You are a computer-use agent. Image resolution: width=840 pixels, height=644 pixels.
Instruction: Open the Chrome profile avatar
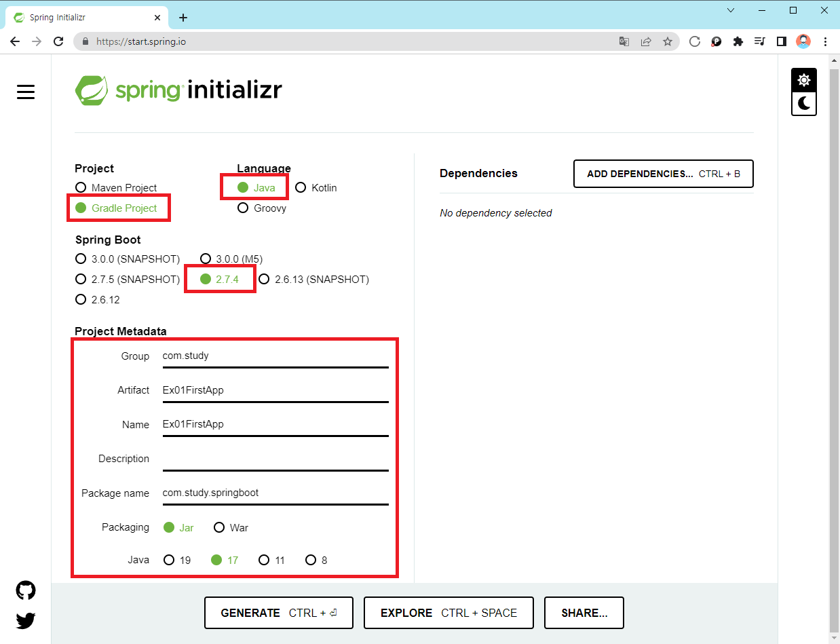[x=803, y=41]
